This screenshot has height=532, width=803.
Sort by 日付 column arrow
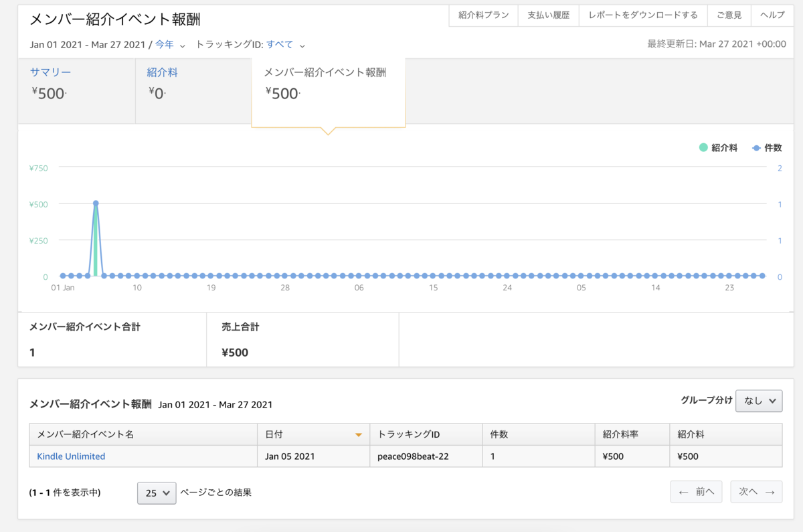point(359,435)
